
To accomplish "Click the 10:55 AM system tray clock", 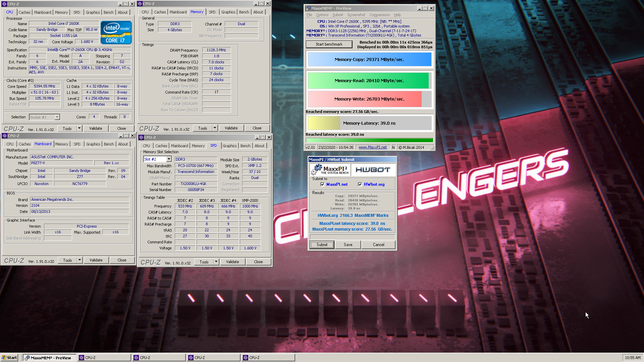I will (632, 358).
